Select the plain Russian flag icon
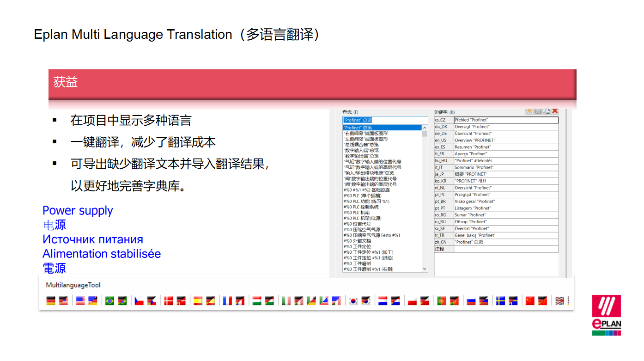This screenshot has height=361, width=644. pos(471,301)
